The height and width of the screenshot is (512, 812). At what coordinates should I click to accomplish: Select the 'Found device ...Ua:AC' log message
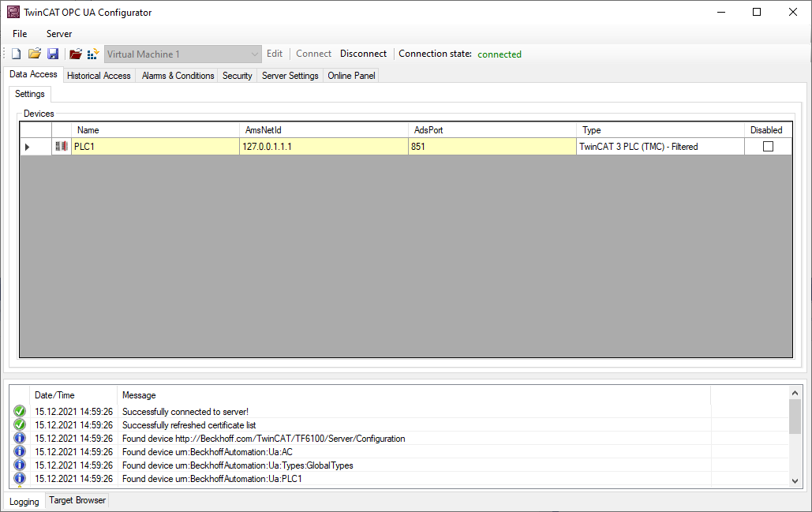[x=207, y=452]
